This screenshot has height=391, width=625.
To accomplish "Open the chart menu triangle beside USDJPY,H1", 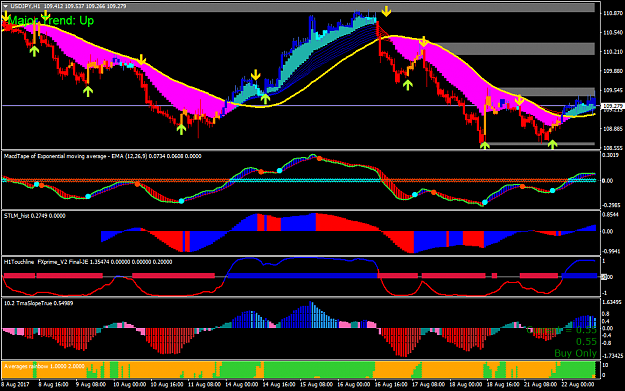I will 6,6.
